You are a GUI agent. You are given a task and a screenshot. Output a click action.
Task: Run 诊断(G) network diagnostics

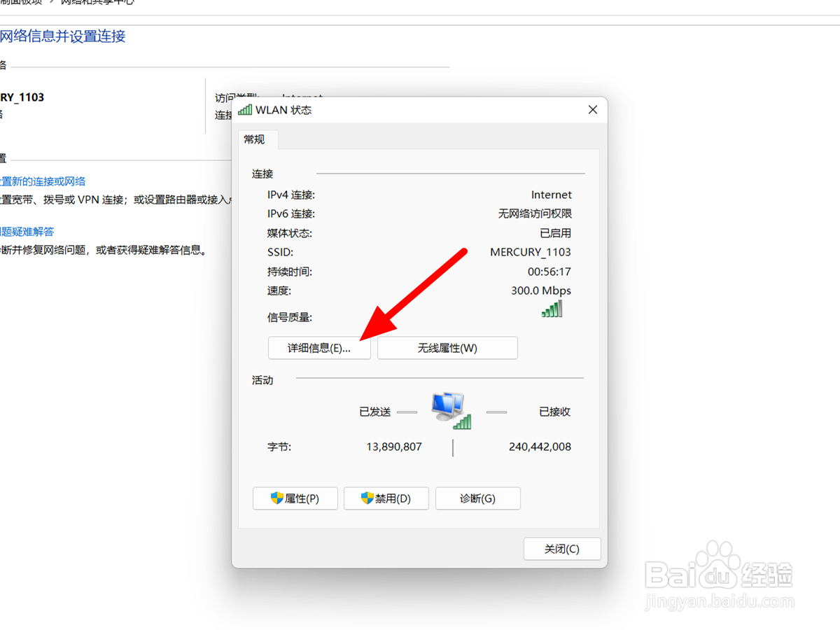[x=478, y=498]
